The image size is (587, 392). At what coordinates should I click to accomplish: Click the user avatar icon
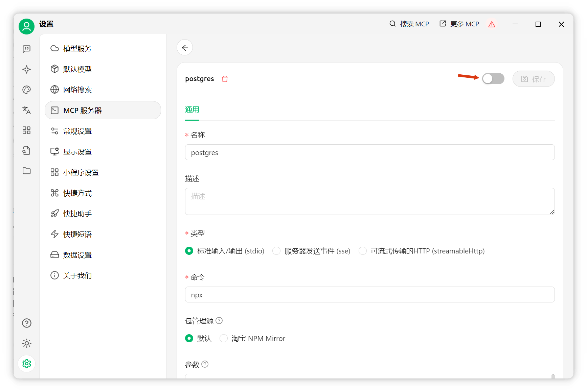pyautogui.click(x=26, y=26)
